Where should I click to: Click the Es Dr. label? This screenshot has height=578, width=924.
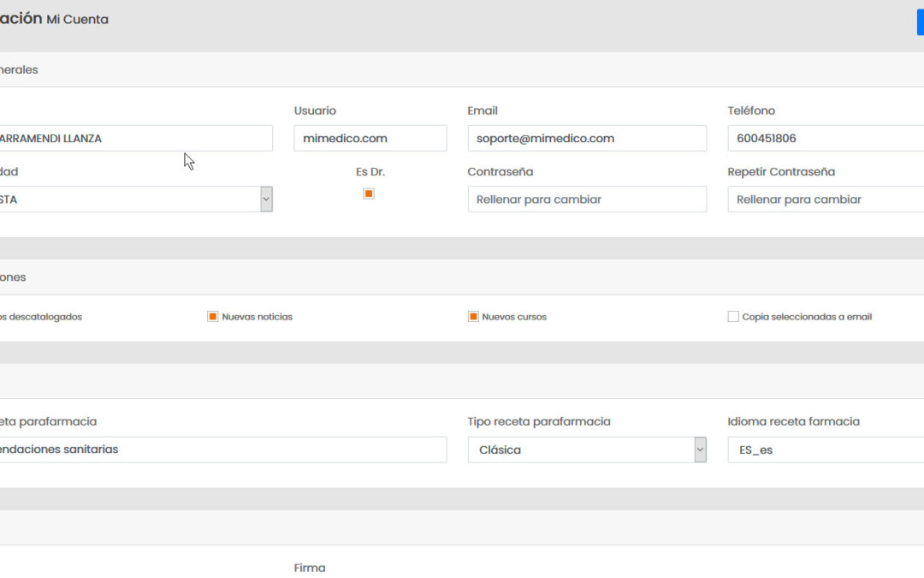click(370, 171)
